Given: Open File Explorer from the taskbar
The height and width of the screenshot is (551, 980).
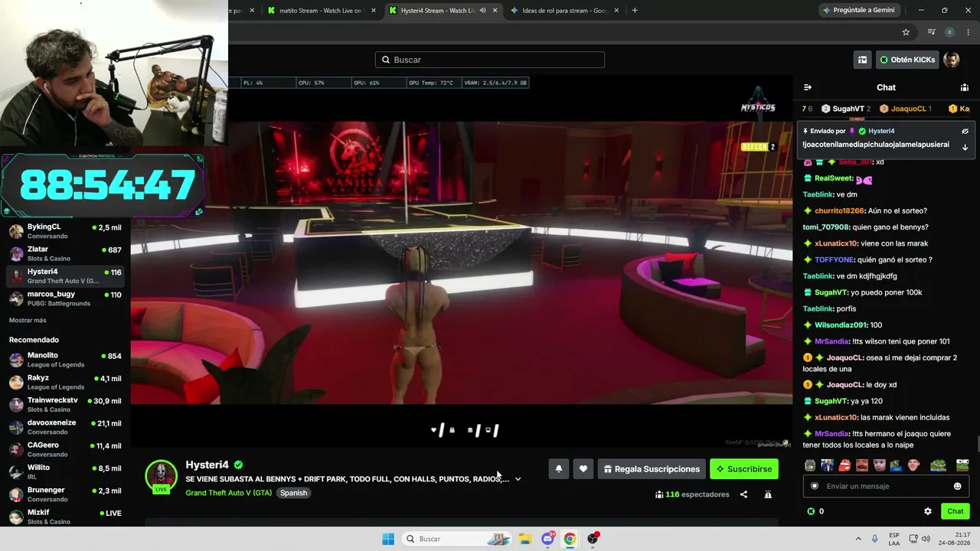Looking at the screenshot, I should (x=524, y=539).
